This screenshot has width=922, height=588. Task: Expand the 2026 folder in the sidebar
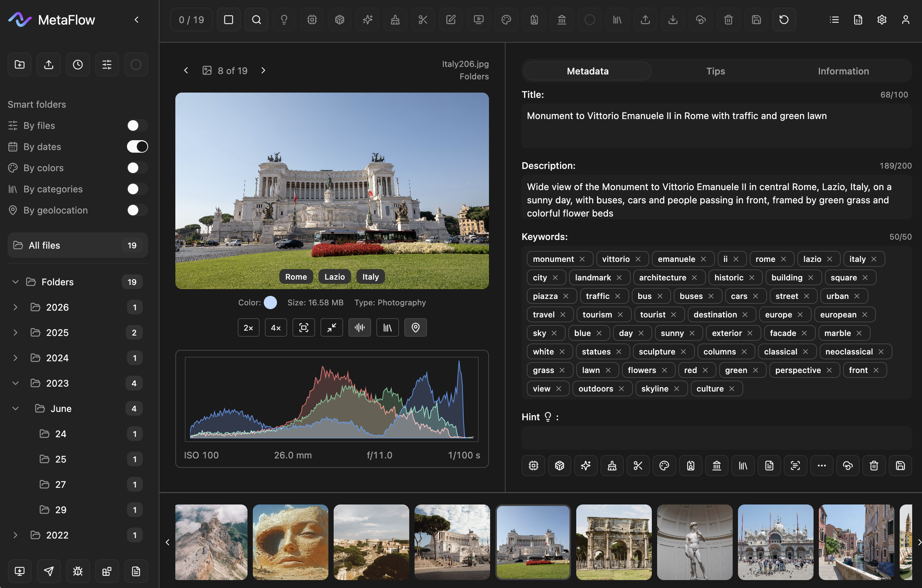point(15,307)
